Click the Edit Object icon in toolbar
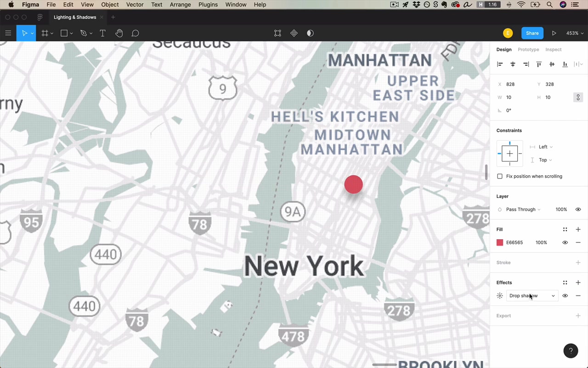This screenshot has width=588, height=368. (277, 33)
